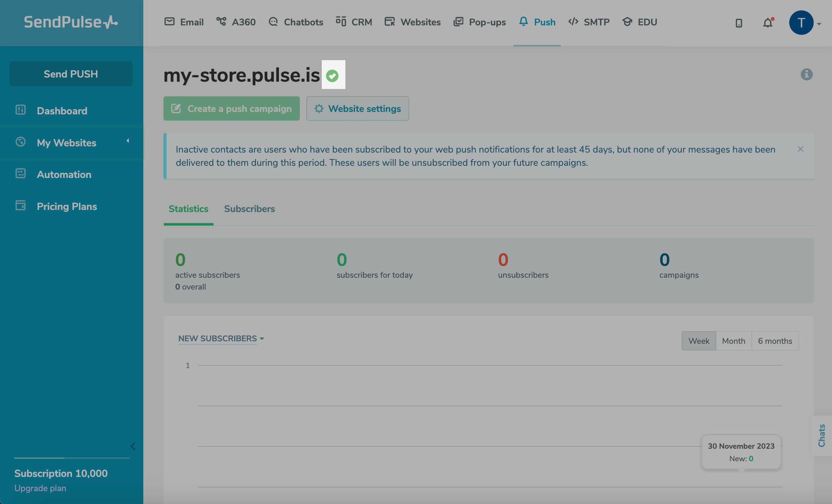Switch to the Subscribers tab
Screen dimensions: 832x504
[x=249, y=209]
